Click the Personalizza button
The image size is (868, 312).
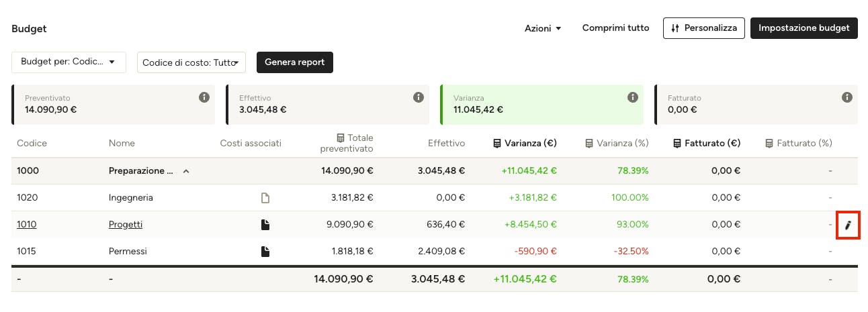click(x=704, y=28)
